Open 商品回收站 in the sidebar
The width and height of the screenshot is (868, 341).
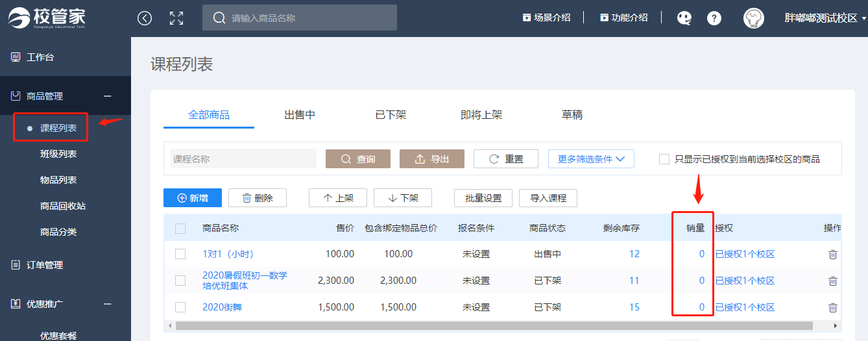coord(63,206)
